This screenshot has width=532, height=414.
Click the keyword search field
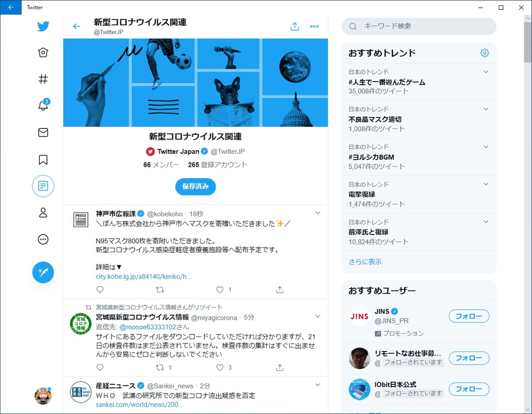(x=418, y=26)
